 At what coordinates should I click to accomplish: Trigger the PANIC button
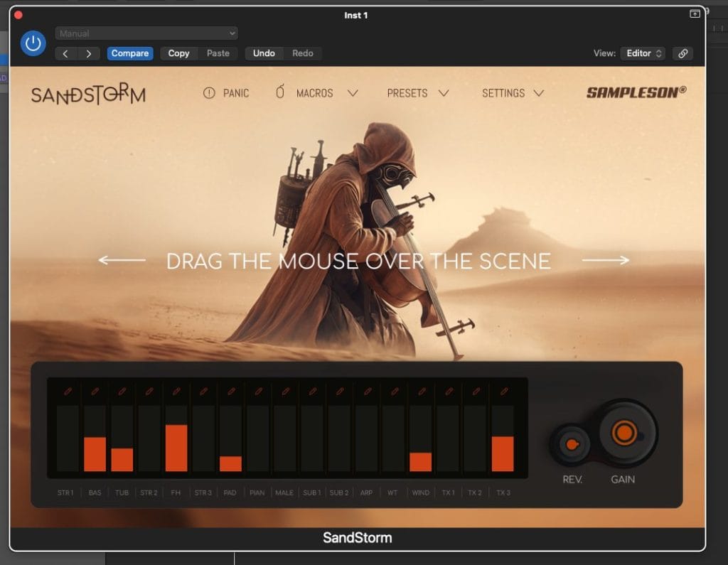[226, 93]
